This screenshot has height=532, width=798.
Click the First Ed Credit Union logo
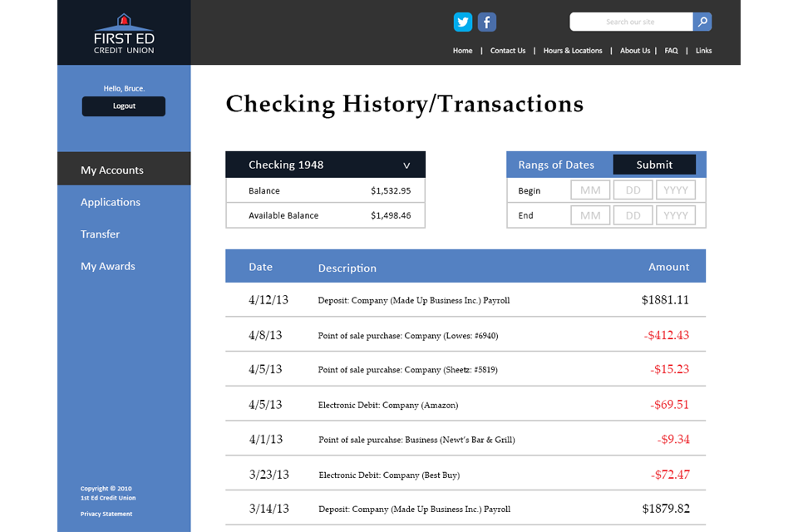pyautogui.click(x=124, y=33)
